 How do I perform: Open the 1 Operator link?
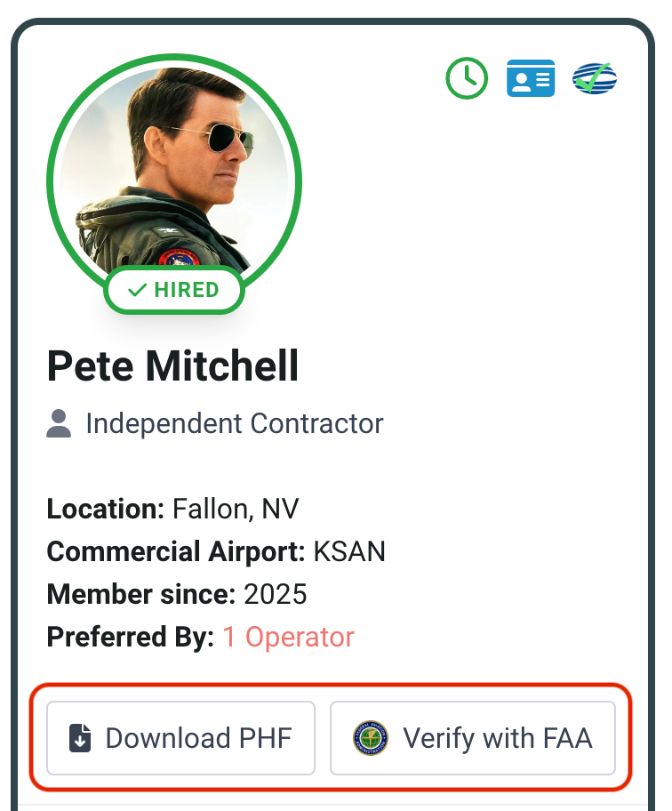click(x=288, y=637)
